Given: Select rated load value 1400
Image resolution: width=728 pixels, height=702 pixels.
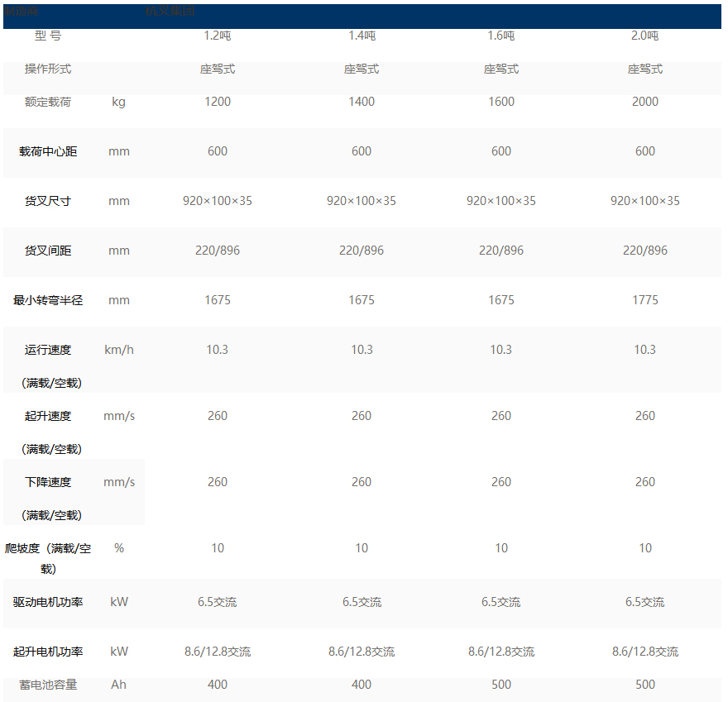Looking at the screenshot, I should [x=362, y=102].
